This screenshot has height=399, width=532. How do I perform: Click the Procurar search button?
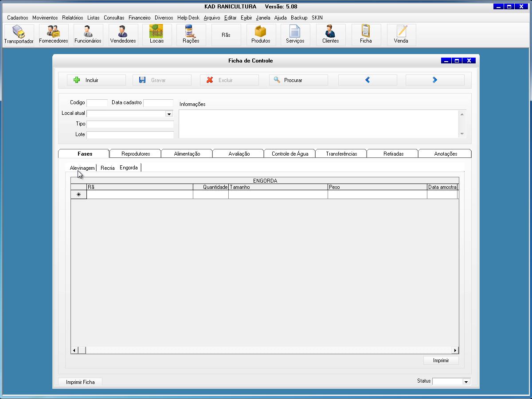pos(299,80)
